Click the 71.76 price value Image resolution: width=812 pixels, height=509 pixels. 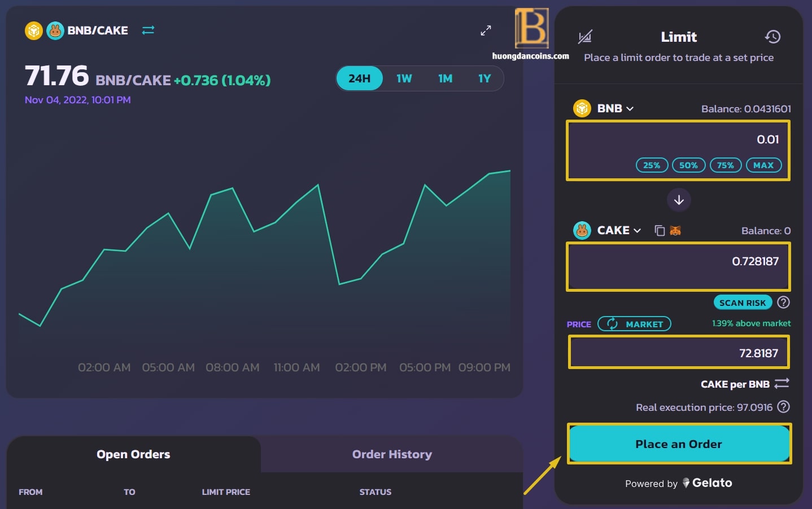[x=56, y=76]
